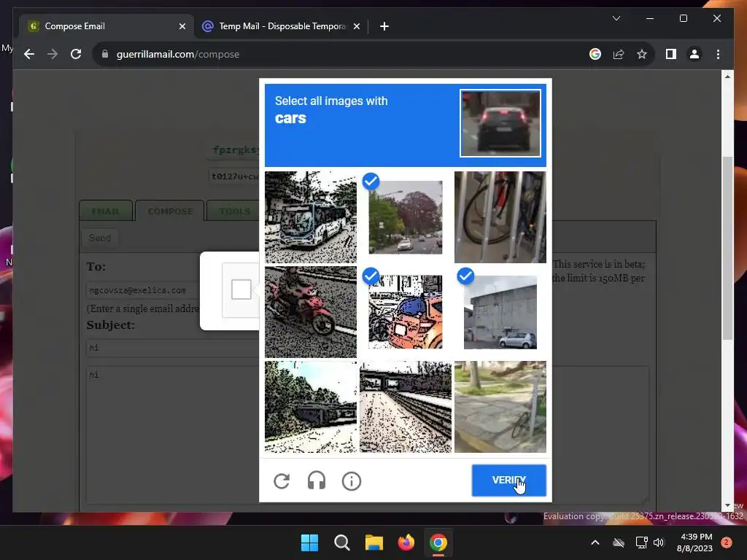The image size is (747, 560).
Task: Show hidden system tray icons
Action: pyautogui.click(x=595, y=542)
